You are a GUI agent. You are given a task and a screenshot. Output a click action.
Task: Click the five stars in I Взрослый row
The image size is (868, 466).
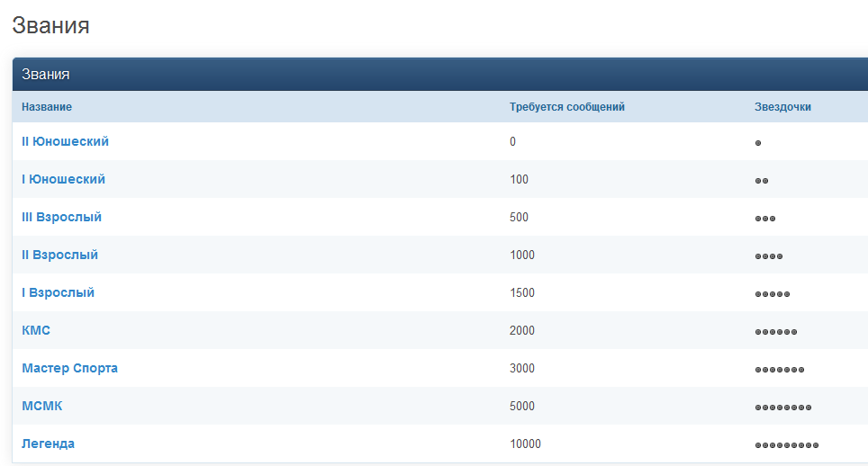pyautogui.click(x=773, y=294)
